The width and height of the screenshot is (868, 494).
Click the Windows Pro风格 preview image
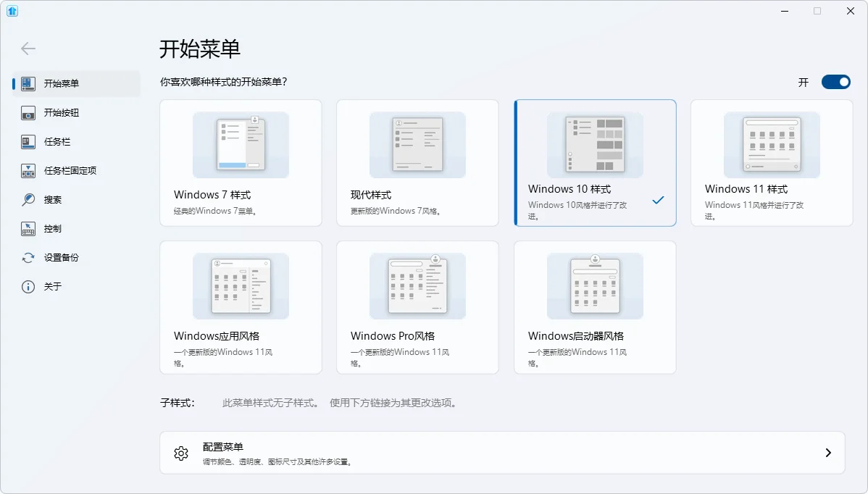click(x=417, y=286)
